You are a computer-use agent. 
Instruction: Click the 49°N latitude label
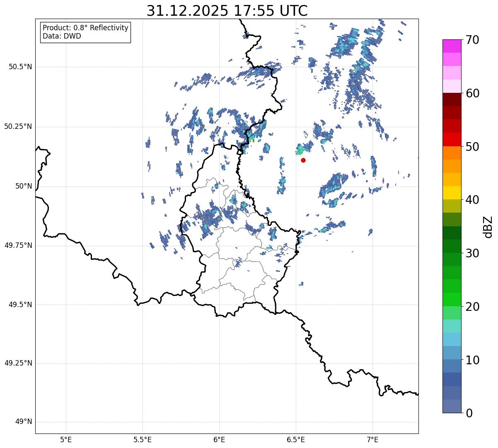[24, 422]
